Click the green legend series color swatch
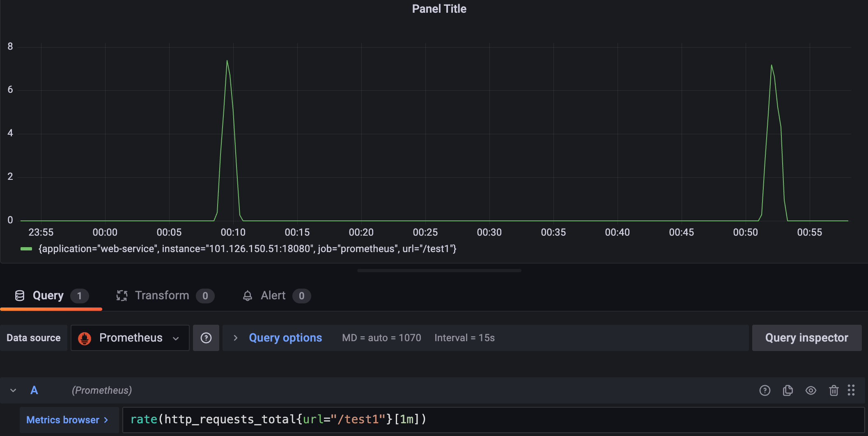Screen dimensions: 868x436 click(26, 249)
